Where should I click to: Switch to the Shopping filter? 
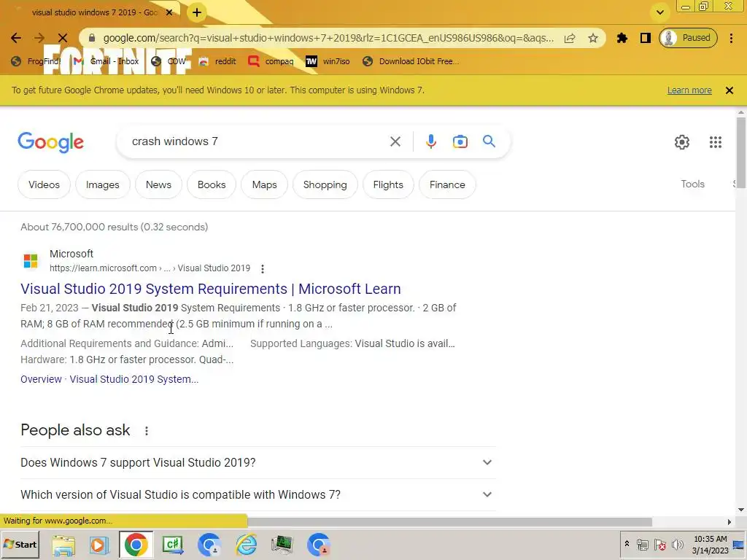point(325,184)
